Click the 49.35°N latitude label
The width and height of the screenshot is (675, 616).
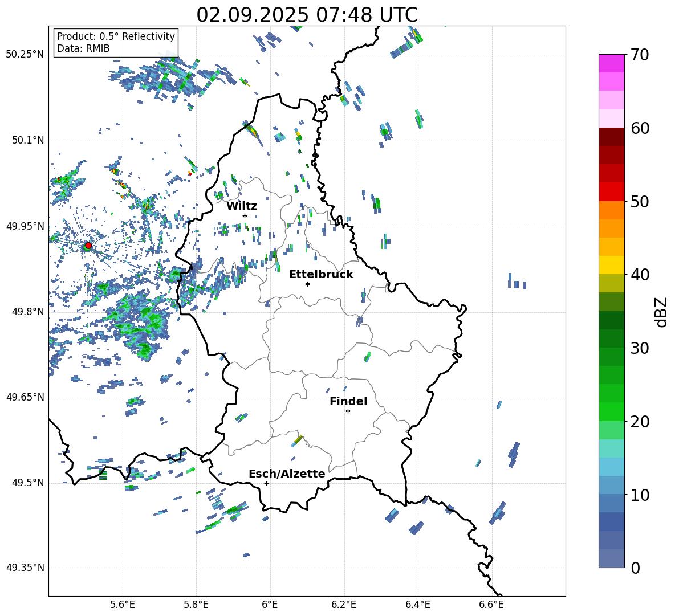coord(25,568)
